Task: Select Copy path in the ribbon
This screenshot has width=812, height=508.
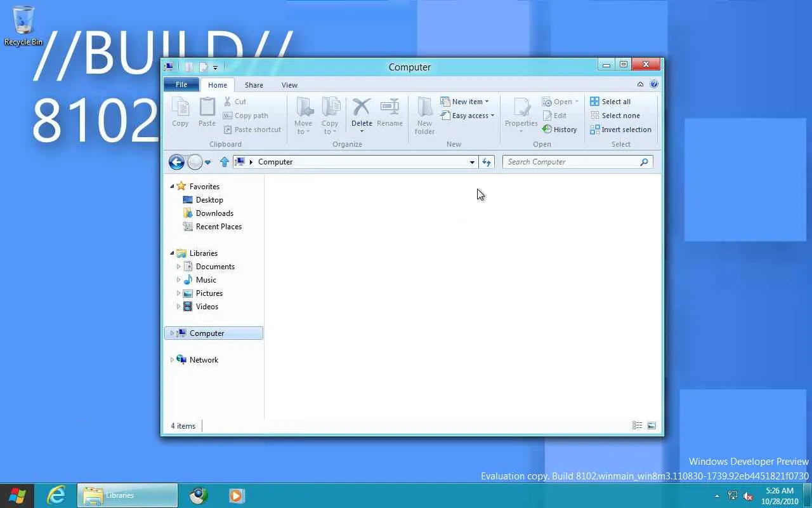Action: (x=246, y=116)
